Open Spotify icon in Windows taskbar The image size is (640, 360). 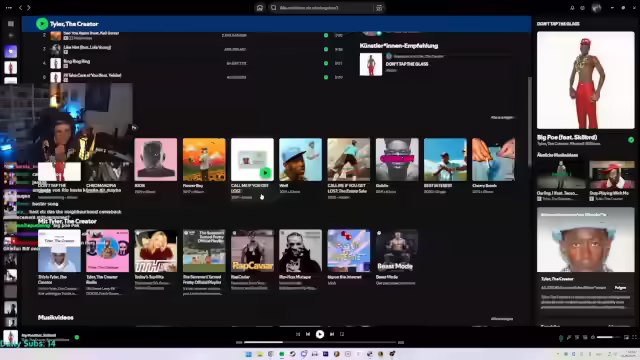[282, 354]
